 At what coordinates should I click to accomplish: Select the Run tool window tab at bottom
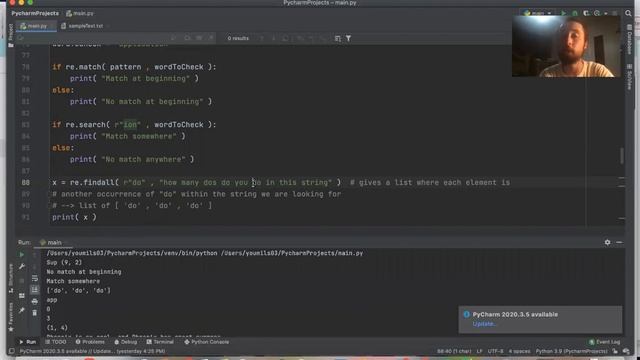point(28,342)
